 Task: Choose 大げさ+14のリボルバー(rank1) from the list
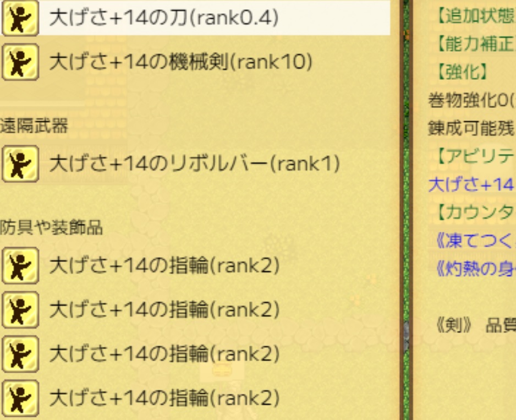point(194,163)
